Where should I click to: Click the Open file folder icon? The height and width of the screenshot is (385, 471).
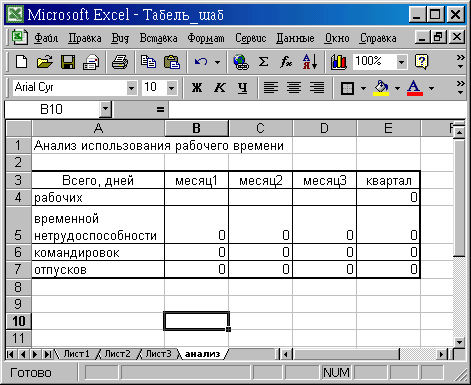45,62
